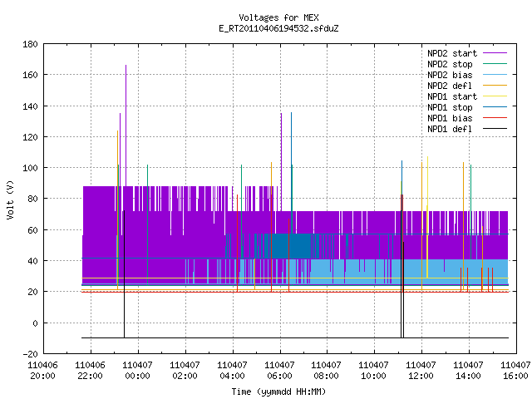The height and width of the screenshot is (399, 532).
Task: Click the x-axis tick 110407 16:00
Action: (515, 371)
